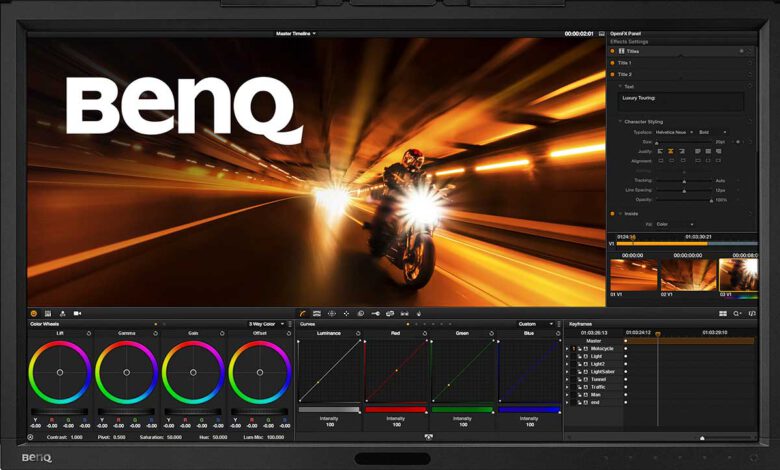The height and width of the screenshot is (470, 780).
Task: Toggle the Title 1 enable dot
Action: (613, 63)
